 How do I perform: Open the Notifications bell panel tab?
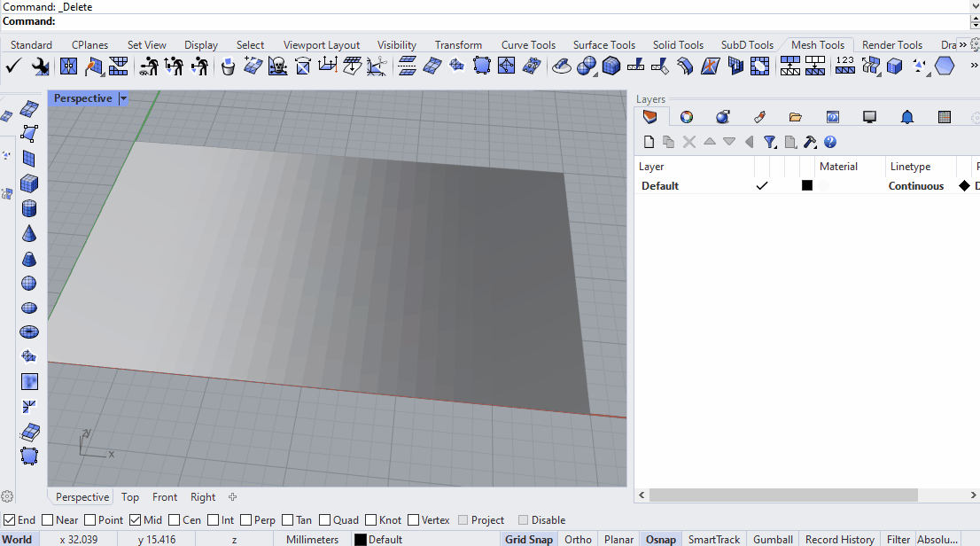[906, 117]
